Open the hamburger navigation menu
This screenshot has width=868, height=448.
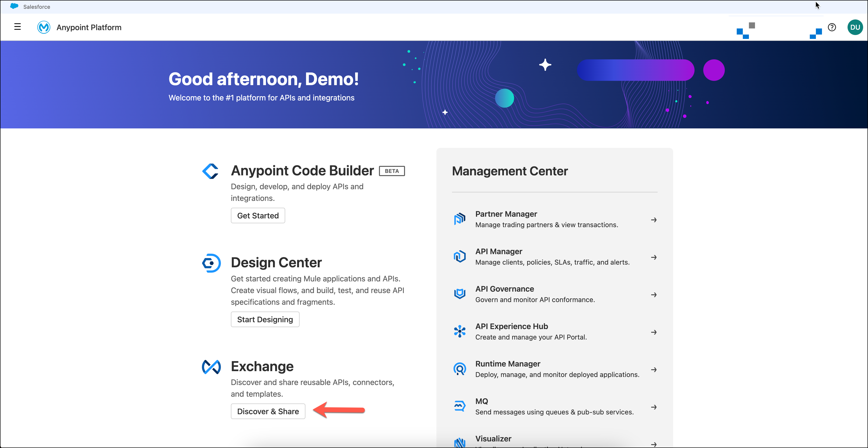coord(18,27)
